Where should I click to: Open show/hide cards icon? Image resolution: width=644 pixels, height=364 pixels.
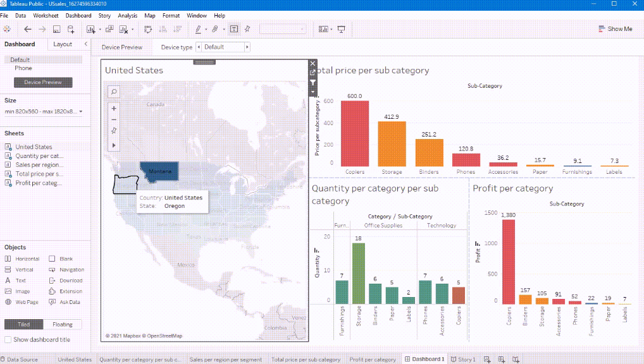(323, 29)
